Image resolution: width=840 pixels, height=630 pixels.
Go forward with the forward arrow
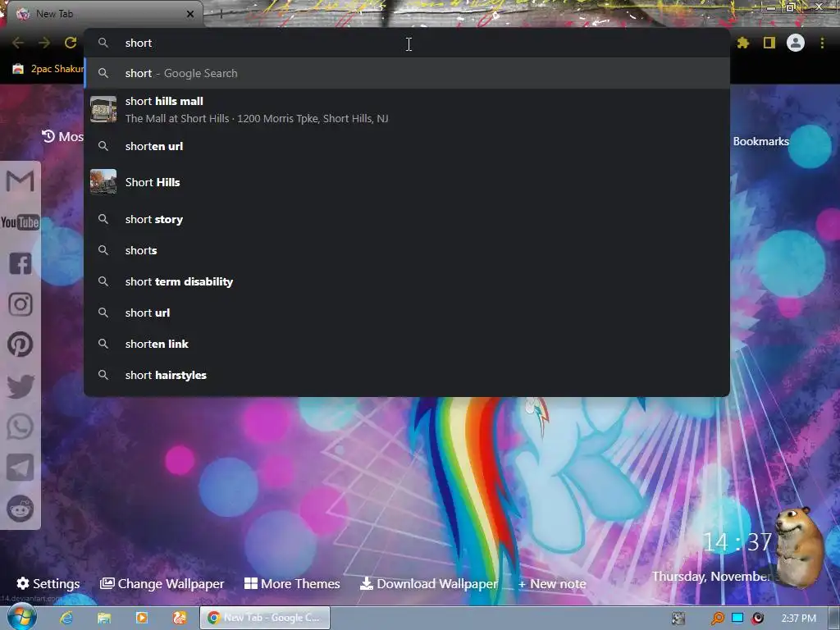click(x=44, y=43)
